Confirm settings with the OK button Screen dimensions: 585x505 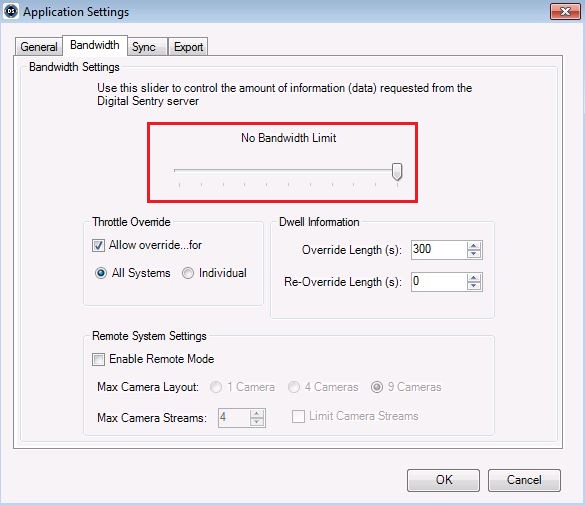pos(443,480)
